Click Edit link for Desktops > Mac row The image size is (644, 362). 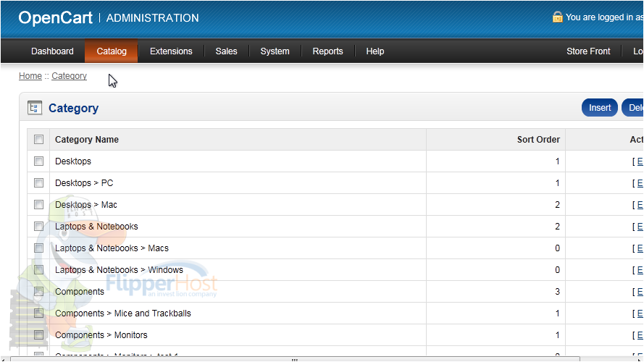pyautogui.click(x=640, y=205)
